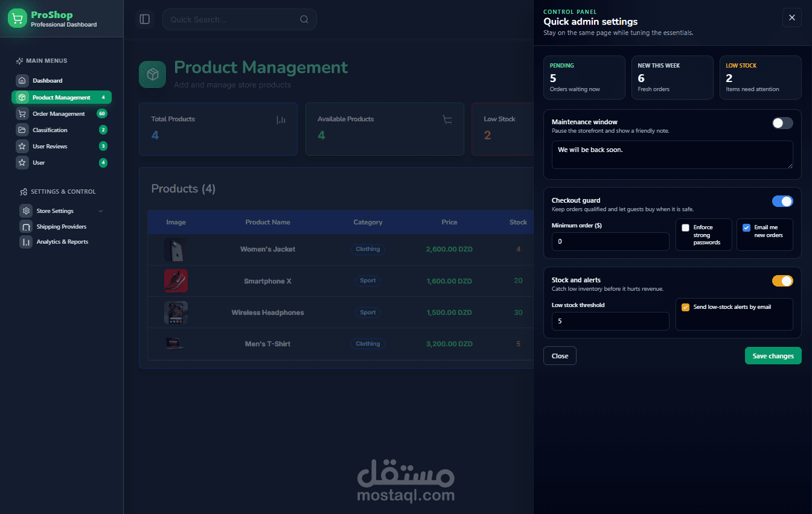
Task: Uncheck Send low-stock alerts by email
Action: (685, 307)
